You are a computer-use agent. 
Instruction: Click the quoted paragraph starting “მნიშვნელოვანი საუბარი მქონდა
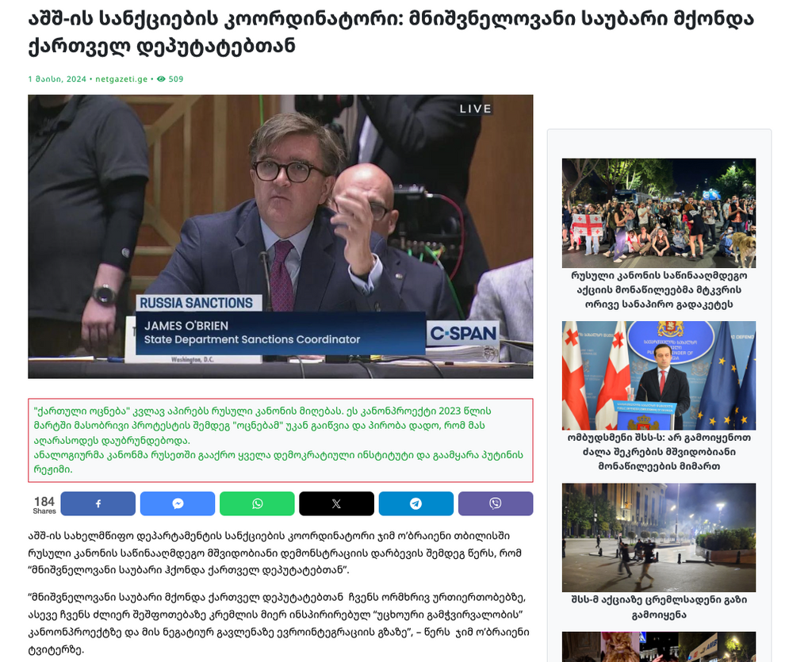[x=278, y=624]
